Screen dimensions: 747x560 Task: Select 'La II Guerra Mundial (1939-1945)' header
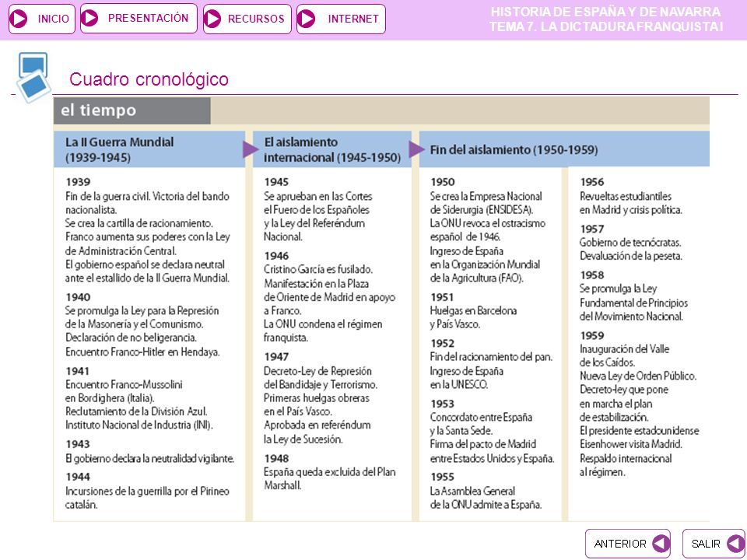[149, 149]
